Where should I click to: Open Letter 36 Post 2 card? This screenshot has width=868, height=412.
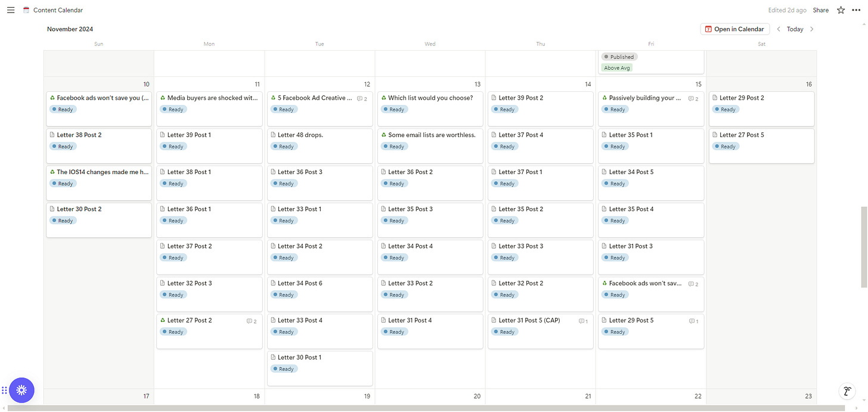tap(430, 183)
